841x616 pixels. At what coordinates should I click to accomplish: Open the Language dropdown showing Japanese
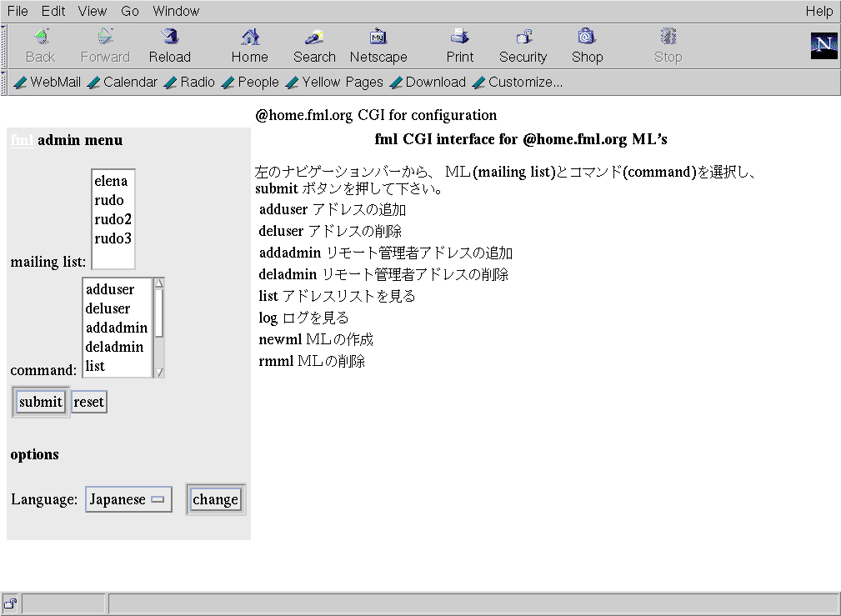click(x=128, y=499)
